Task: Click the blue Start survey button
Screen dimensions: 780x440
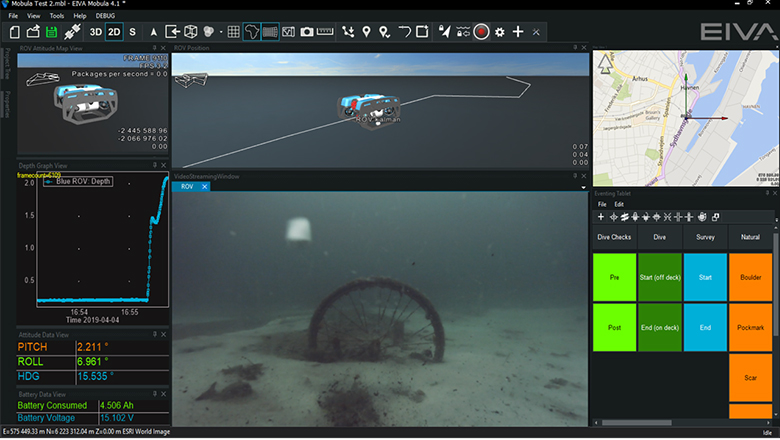Action: 705,277
